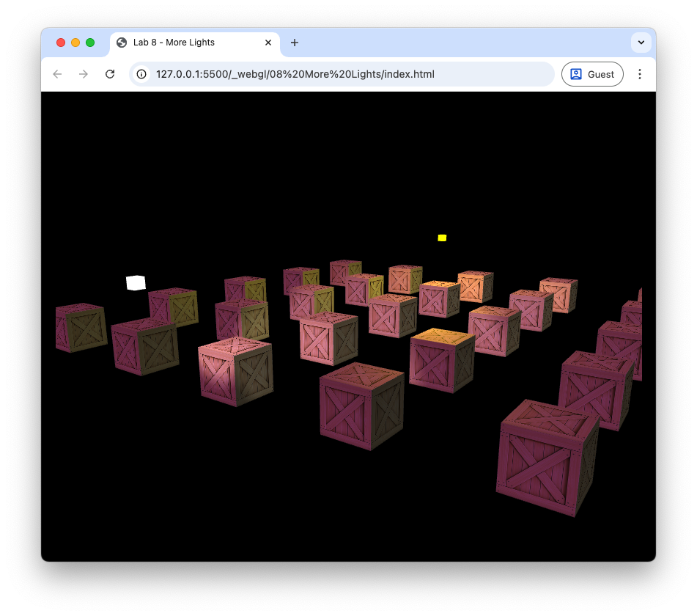Maximize the window using green button
697x616 pixels.
pyautogui.click(x=90, y=43)
